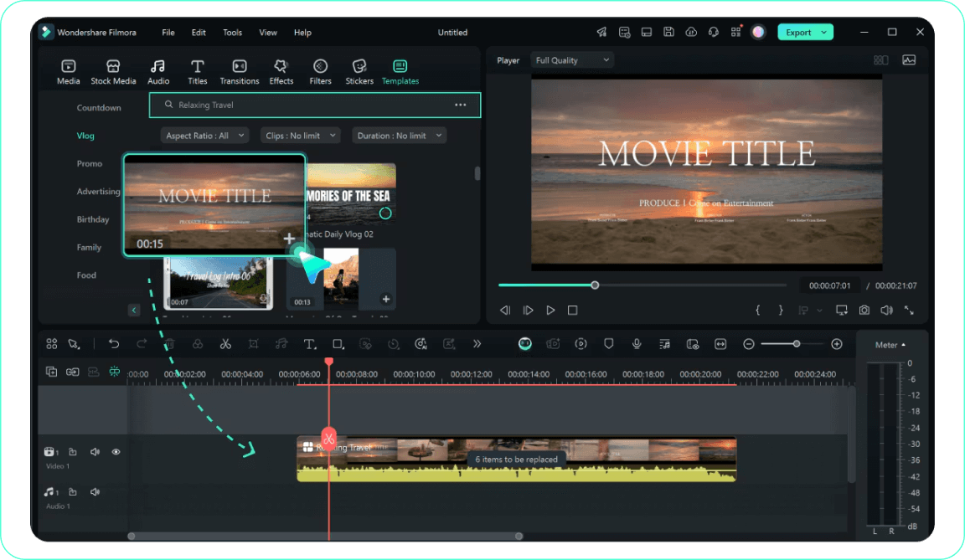Viewport: 965px width, 560px height.
Task: Open the Tools menu
Action: pyautogui.click(x=232, y=33)
